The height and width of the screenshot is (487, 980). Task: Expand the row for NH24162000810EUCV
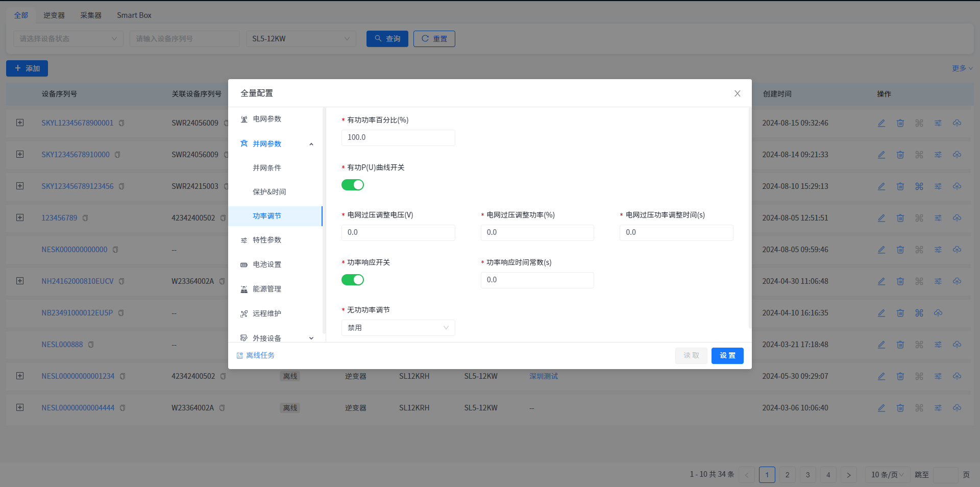pos(20,281)
